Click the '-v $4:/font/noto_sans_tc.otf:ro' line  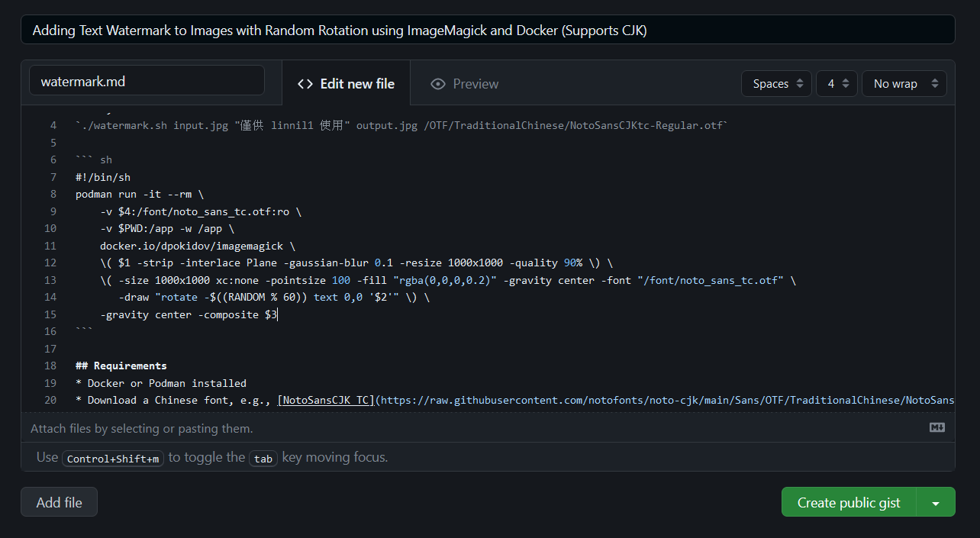201,211
